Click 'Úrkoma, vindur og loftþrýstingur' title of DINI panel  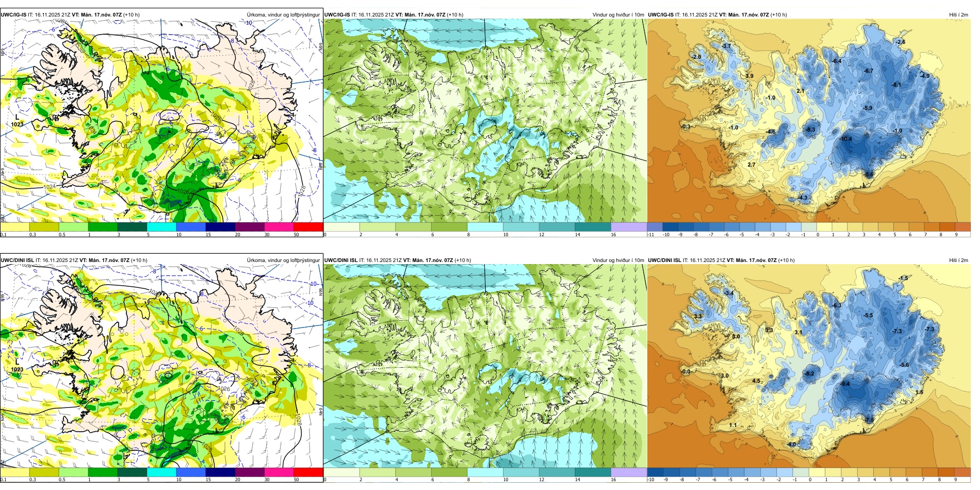[x=283, y=260]
